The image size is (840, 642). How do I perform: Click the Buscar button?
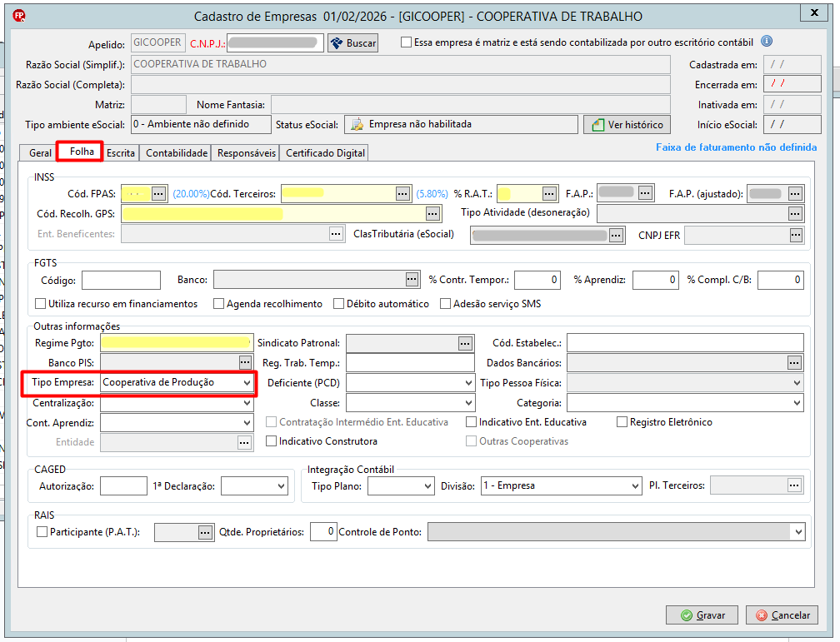point(353,42)
